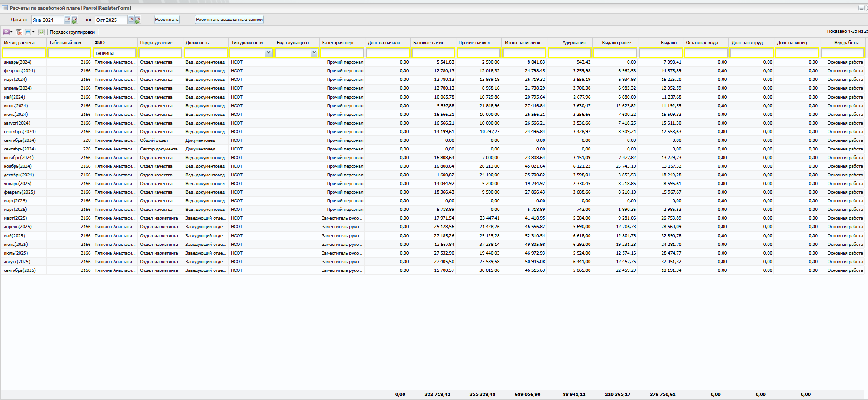Clear filters with the crossed funnel icon
This screenshot has width=868, height=400.
(x=19, y=32)
